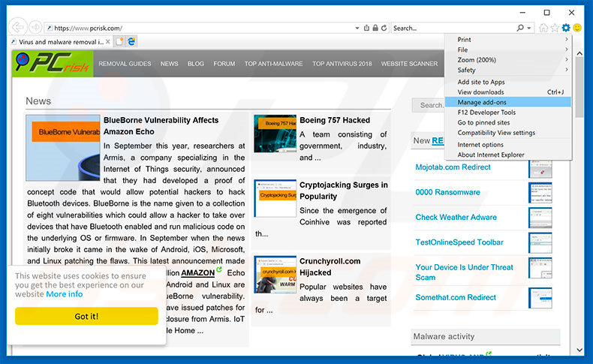Open the Zoom (200%) submenu
593x364 pixels.
pos(508,60)
